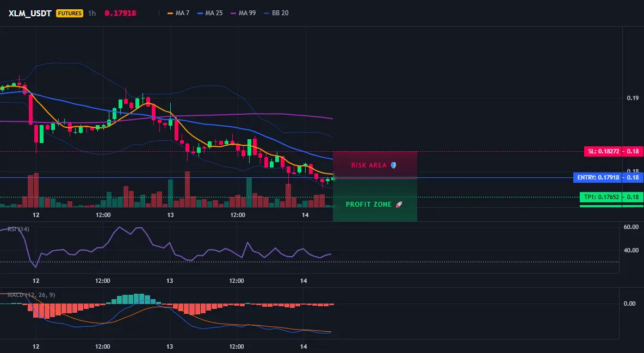The width and height of the screenshot is (644, 353).
Task: Click the TP1: 0.17652 price label
Action: (x=601, y=197)
